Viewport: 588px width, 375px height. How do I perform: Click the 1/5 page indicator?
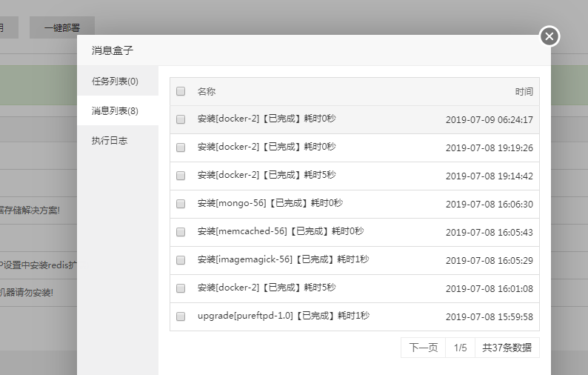click(460, 348)
